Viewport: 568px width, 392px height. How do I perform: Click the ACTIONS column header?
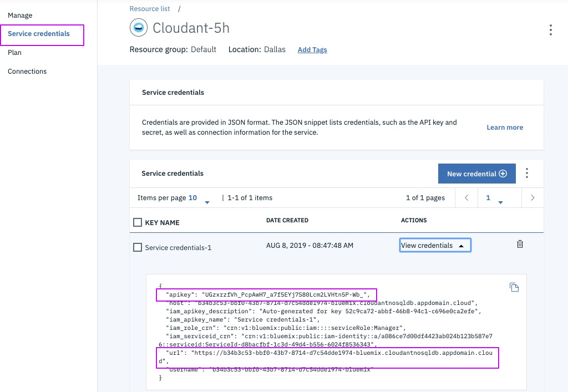[414, 220]
